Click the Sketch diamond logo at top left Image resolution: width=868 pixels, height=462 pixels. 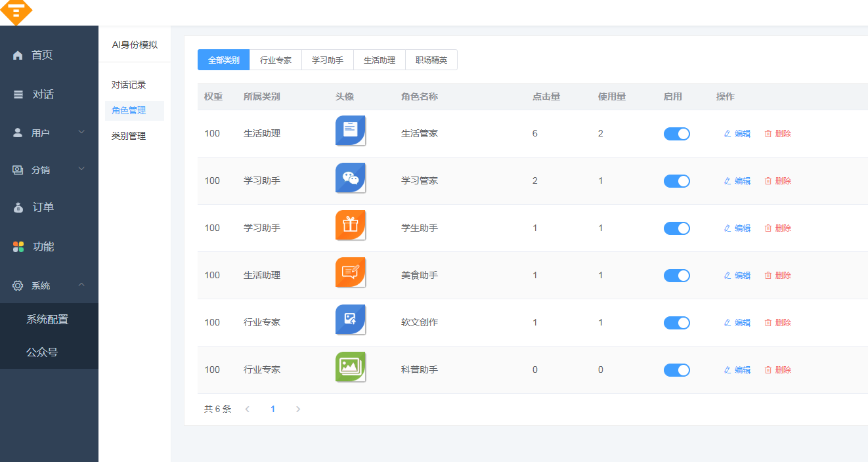[x=16, y=11]
